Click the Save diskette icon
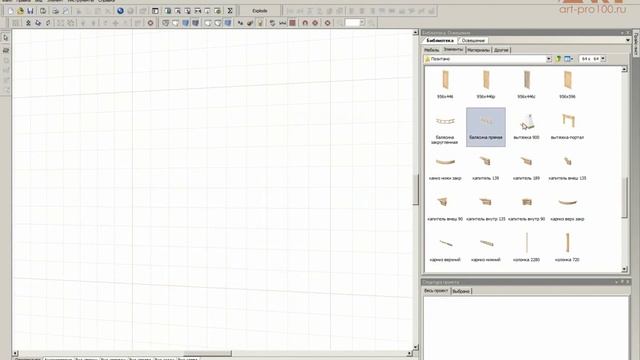Viewport: 640px width, 360px height. [30, 11]
